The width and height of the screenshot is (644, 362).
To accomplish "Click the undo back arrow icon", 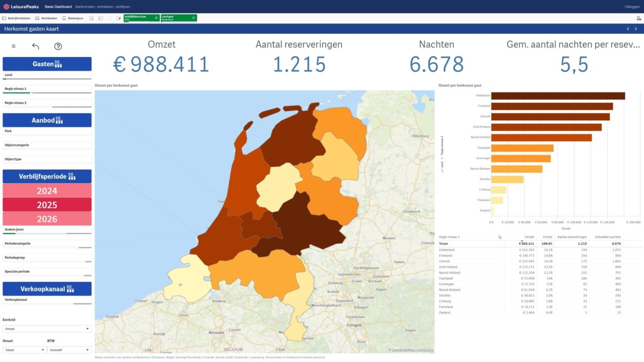I will [x=36, y=46].
